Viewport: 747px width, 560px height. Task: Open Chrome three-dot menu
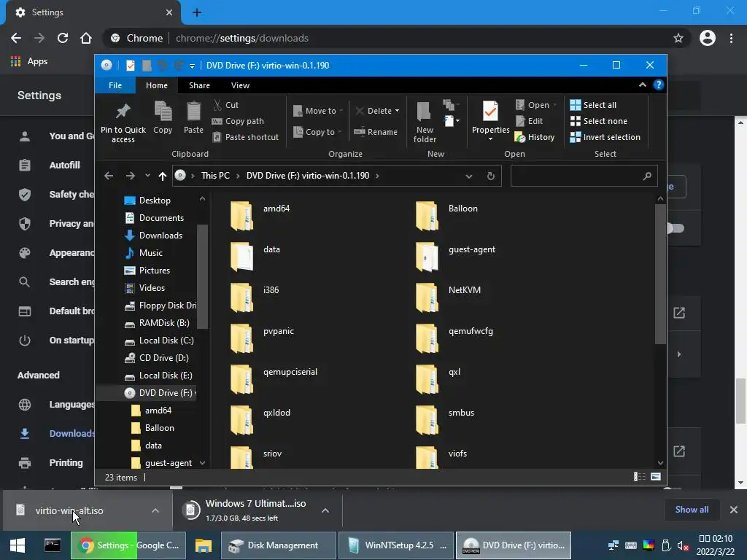click(x=731, y=38)
